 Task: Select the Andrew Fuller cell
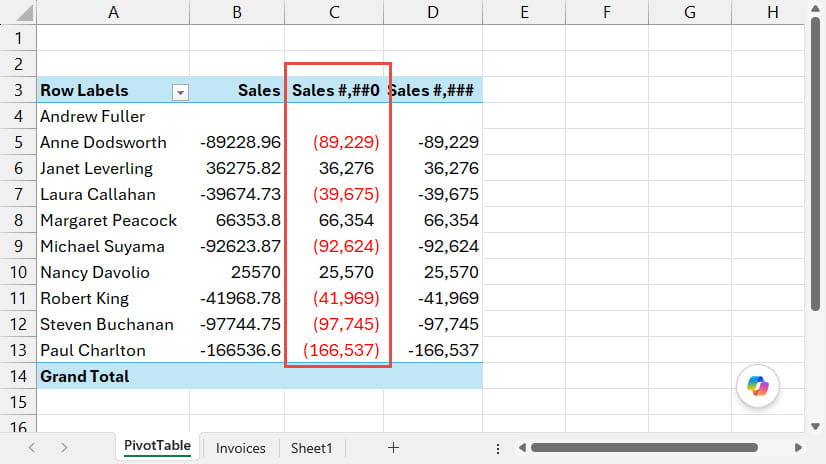coord(113,116)
